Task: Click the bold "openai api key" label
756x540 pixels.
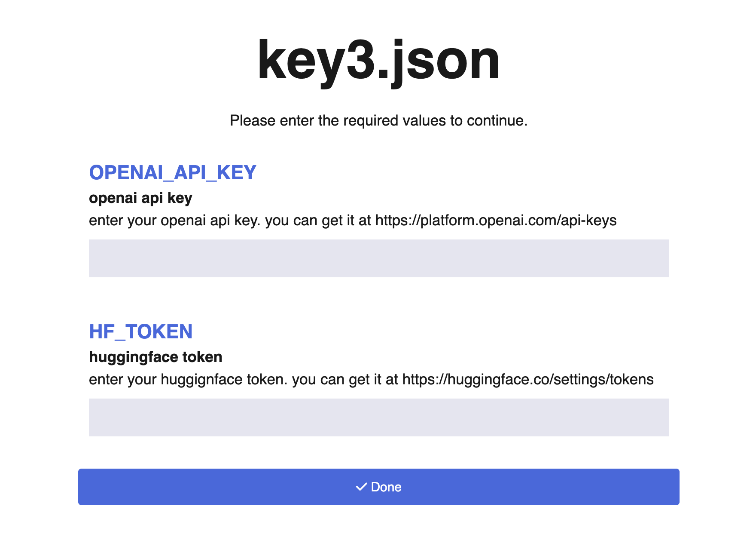Action: click(x=140, y=198)
